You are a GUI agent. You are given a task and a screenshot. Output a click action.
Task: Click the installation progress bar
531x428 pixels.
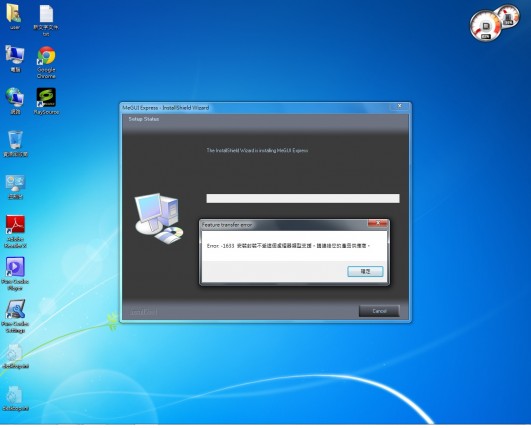tap(303, 198)
